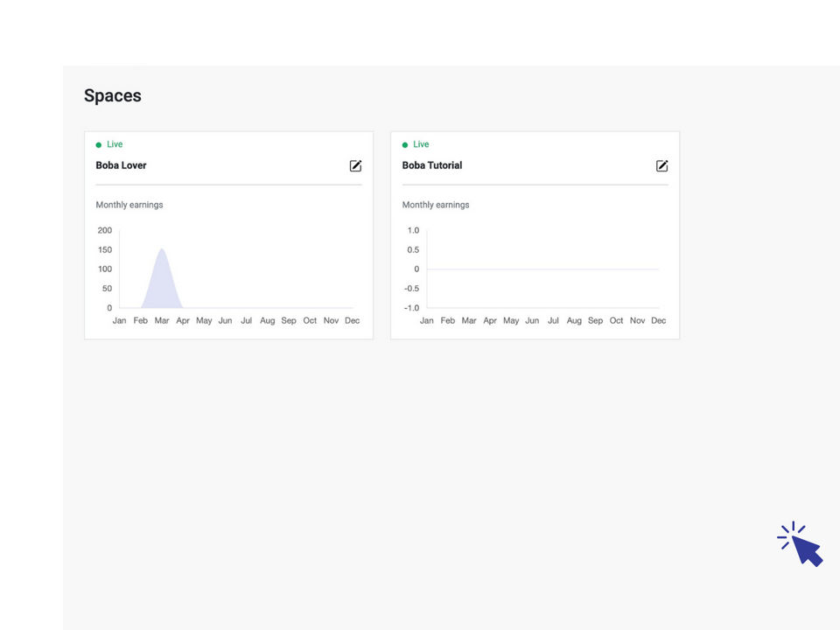Click the green Live dot on Boba Tutorial
This screenshot has height=630, width=840.
[405, 145]
